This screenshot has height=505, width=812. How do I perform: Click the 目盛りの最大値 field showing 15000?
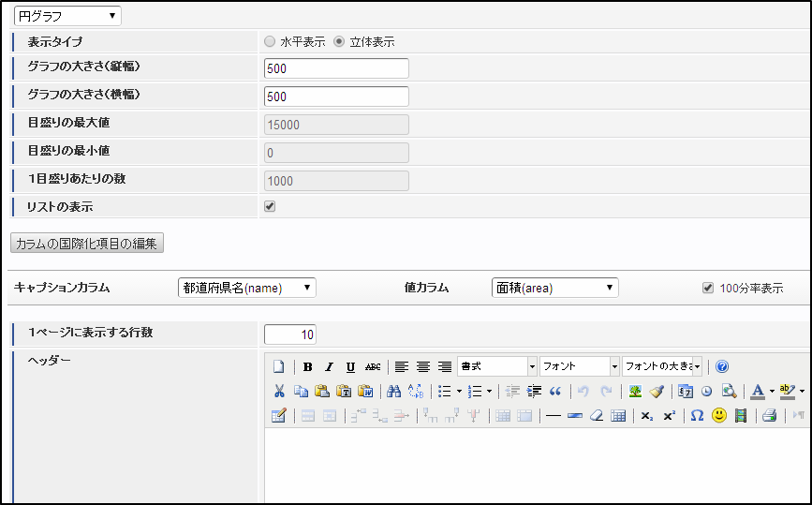click(336, 125)
